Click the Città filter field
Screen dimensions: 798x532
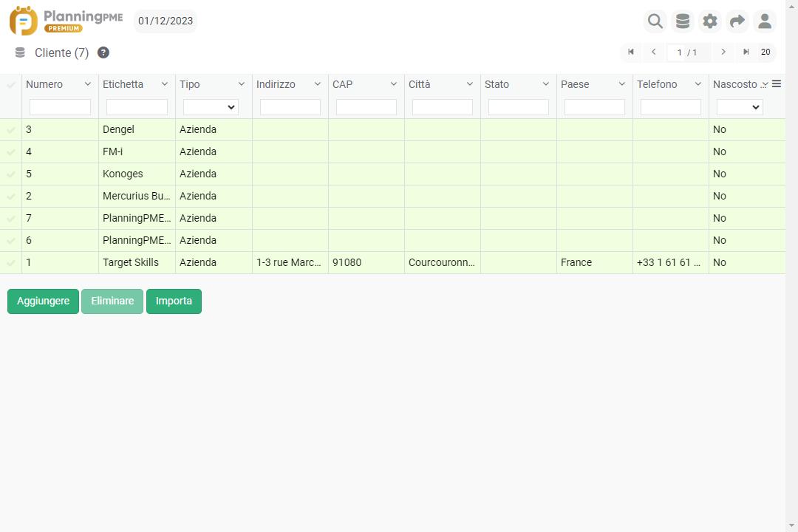(x=443, y=107)
